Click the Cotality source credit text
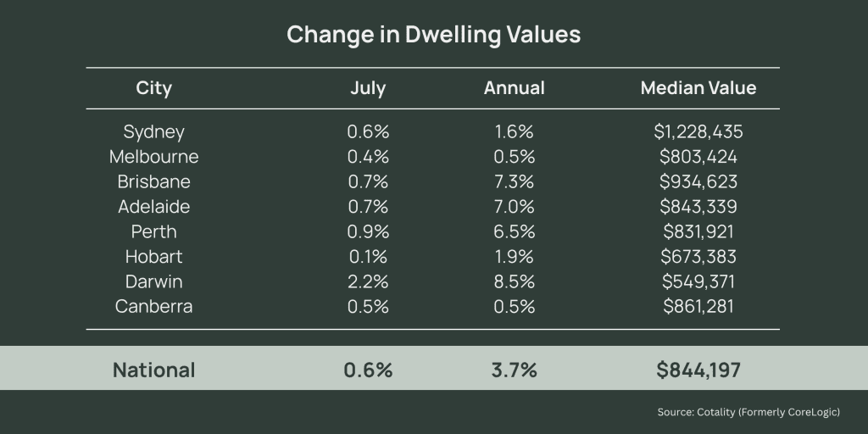Screen dimensions: 868x434 (748, 412)
